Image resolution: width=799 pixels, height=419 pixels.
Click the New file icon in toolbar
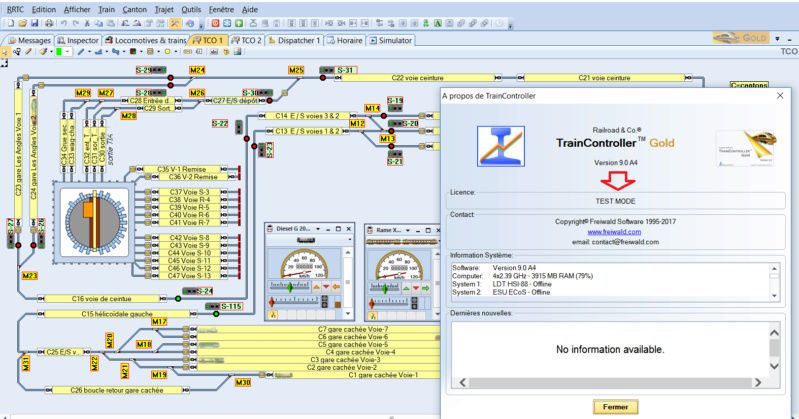coord(10,23)
